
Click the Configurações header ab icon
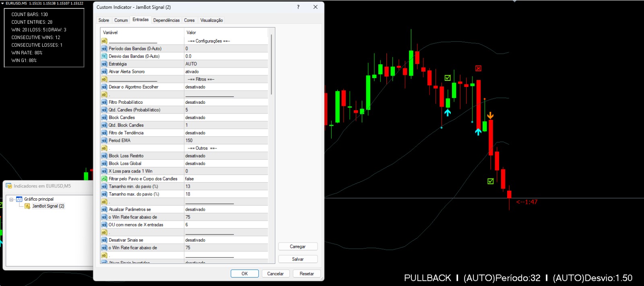[104, 41]
